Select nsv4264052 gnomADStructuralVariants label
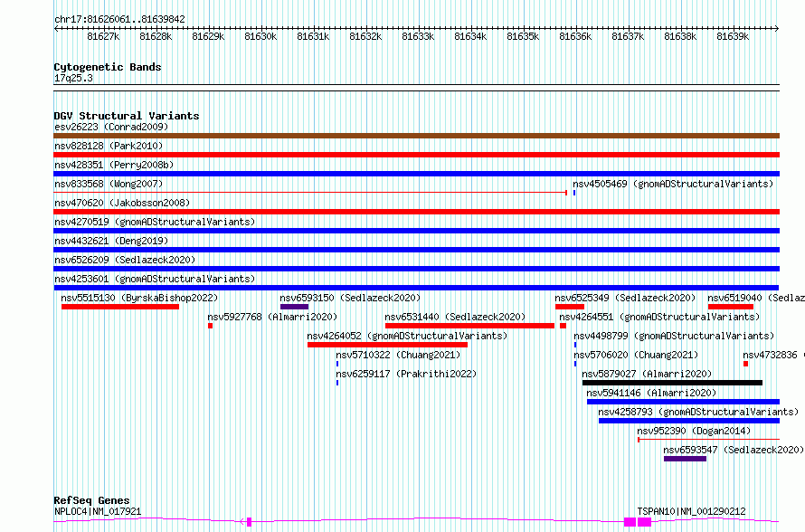805x532 pixels. click(x=407, y=336)
